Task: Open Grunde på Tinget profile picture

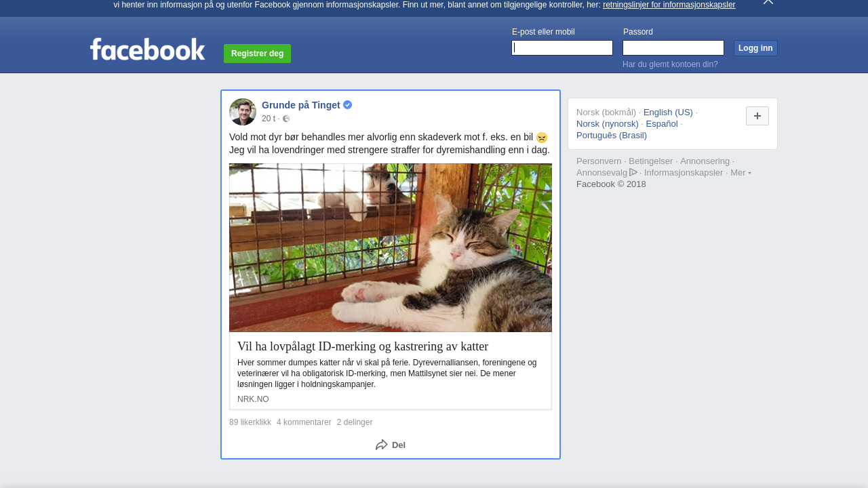Action: coord(243,112)
